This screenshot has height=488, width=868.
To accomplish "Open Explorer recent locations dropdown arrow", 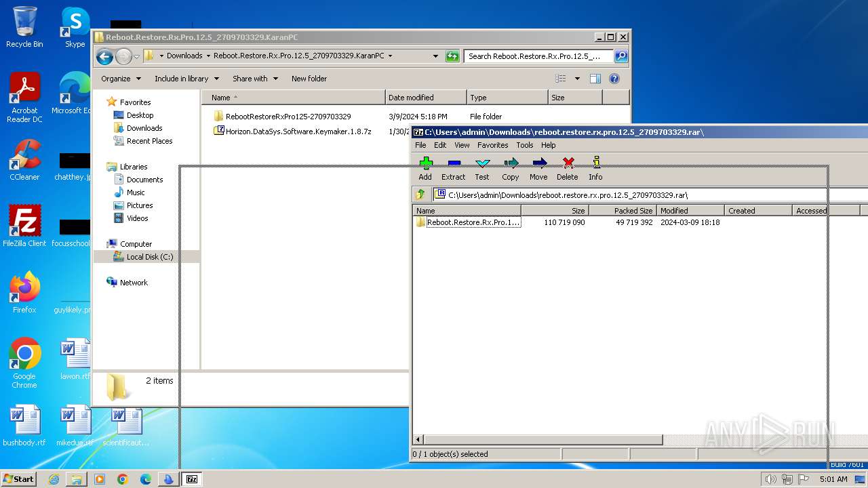I will (x=136, y=56).
